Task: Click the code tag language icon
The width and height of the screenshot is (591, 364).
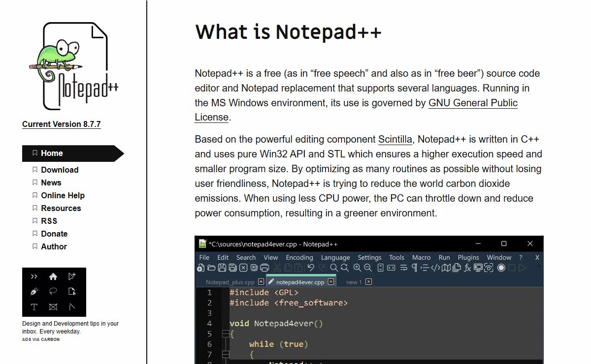Action: pyautogui.click(x=435, y=268)
